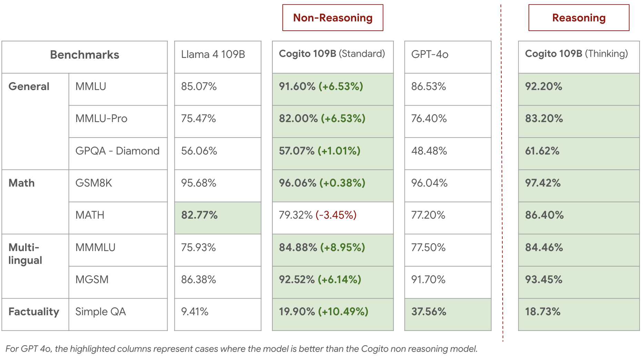Click the Llama 4 109B column header

point(218,54)
